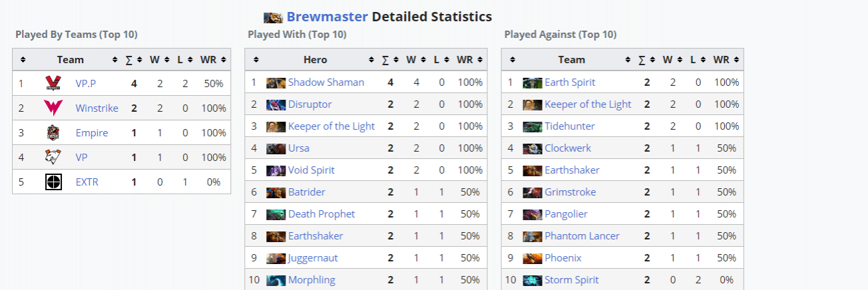Click the VP.P team logo icon
This screenshot has width=868, height=290.
click(x=53, y=83)
